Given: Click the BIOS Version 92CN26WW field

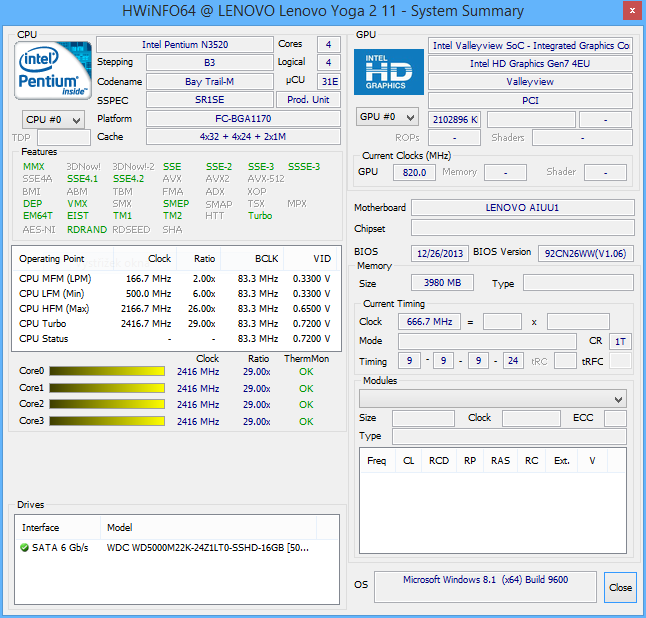Looking at the screenshot, I should 585,253.
